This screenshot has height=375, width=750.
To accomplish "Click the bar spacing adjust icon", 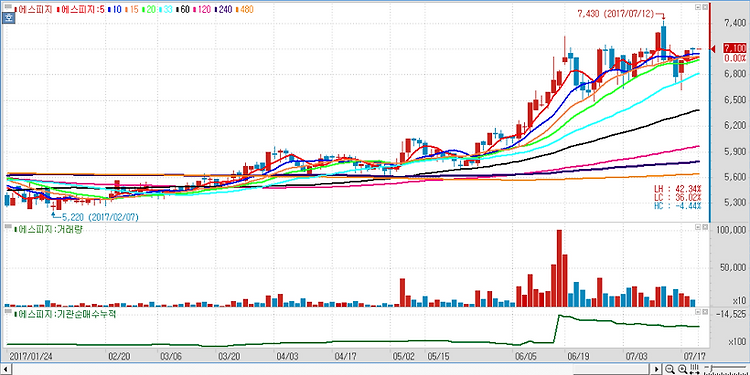I will pyautogui.click(x=695, y=369).
